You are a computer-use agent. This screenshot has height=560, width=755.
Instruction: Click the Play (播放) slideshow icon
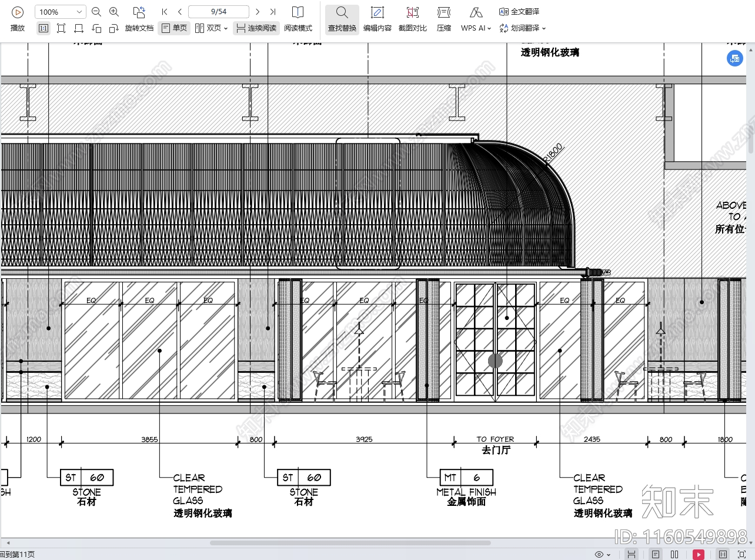click(18, 12)
